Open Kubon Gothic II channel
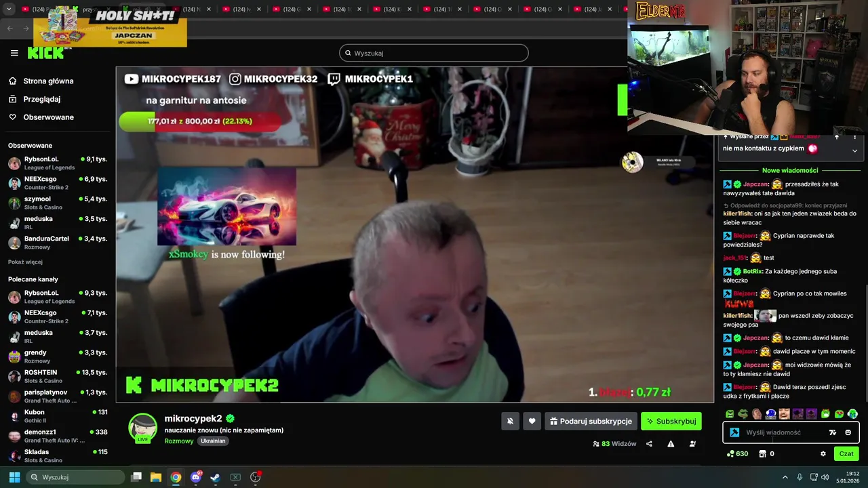The height and width of the screenshot is (488, 868). (58, 416)
